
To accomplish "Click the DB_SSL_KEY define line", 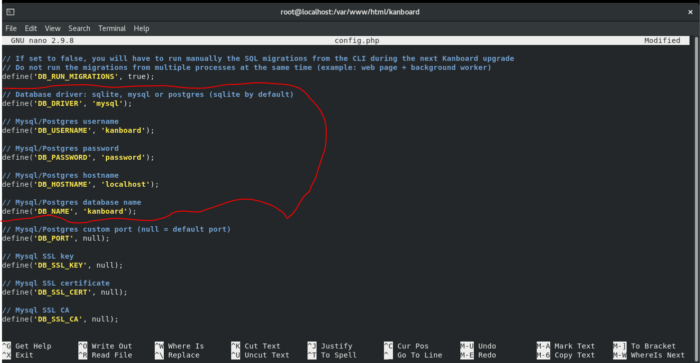I will tap(62, 265).
